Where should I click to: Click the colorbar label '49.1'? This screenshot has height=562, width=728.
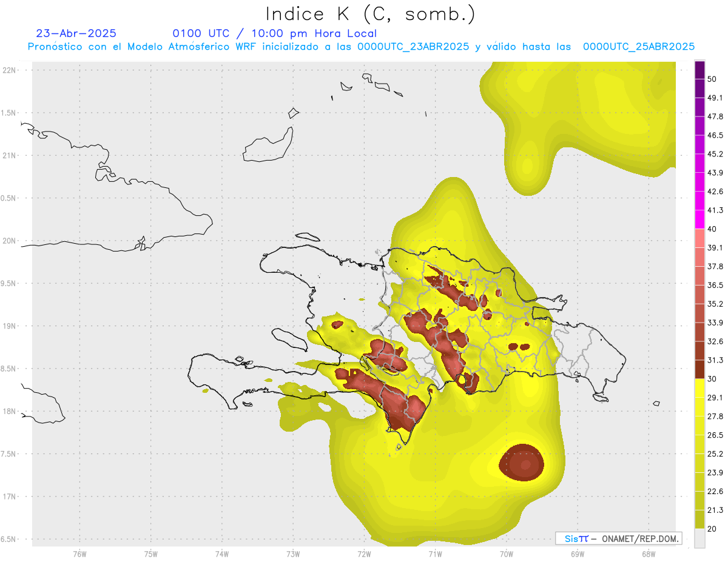[715, 98]
